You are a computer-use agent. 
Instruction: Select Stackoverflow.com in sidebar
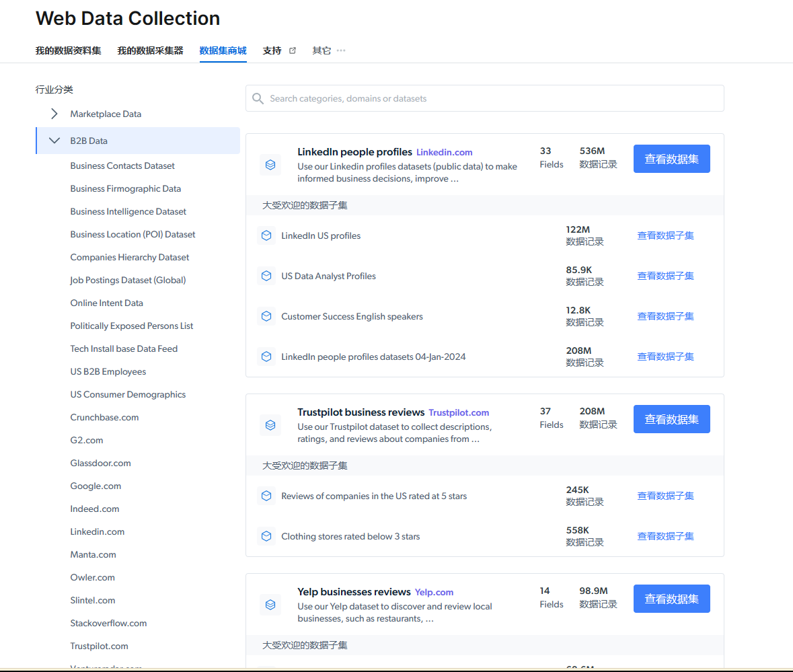108,624
